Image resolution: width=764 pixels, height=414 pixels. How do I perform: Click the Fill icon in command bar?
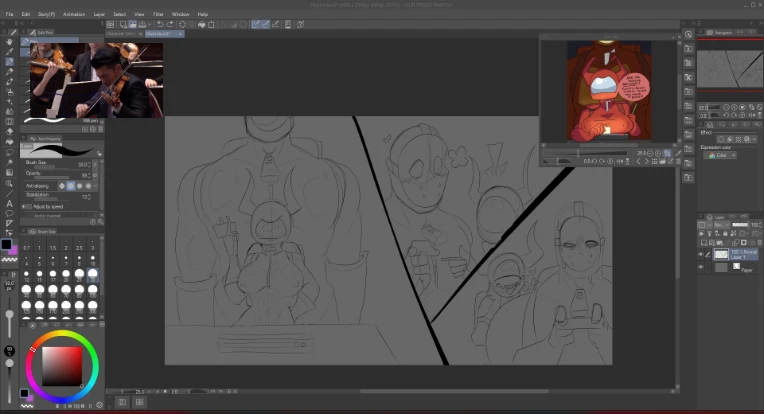(201, 24)
